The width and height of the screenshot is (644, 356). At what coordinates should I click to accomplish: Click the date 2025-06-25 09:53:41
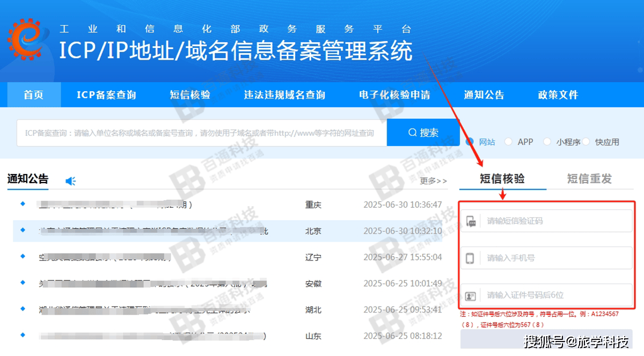tap(402, 310)
